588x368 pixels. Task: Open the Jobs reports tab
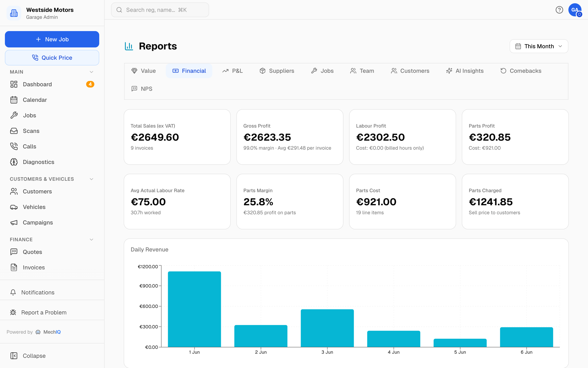coord(322,71)
